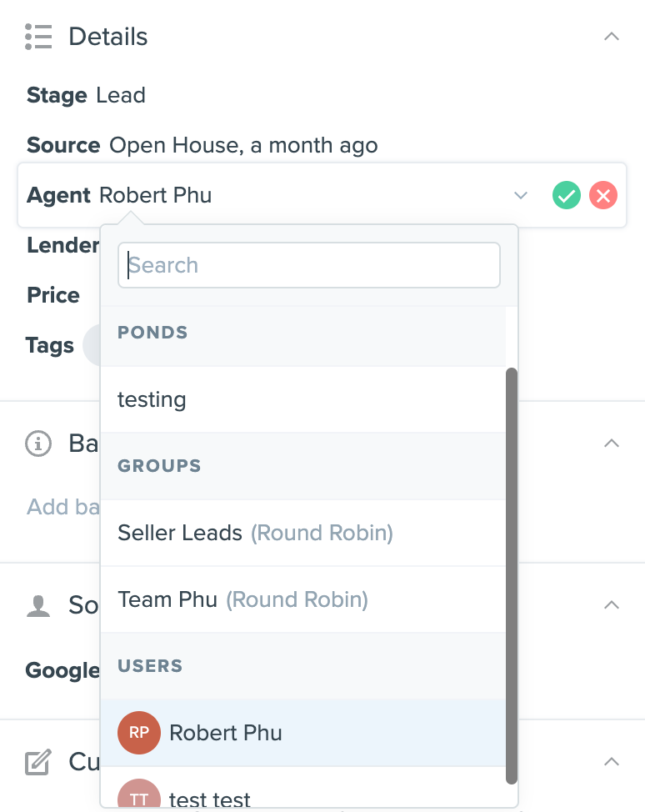Image resolution: width=645 pixels, height=812 pixels.
Task: Collapse the Custom fields section chevron
Action: (x=612, y=762)
